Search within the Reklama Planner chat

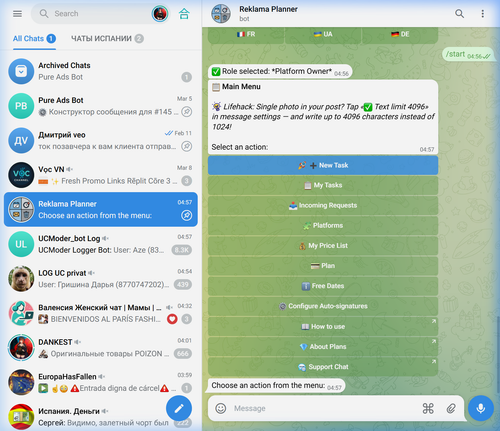[459, 14]
